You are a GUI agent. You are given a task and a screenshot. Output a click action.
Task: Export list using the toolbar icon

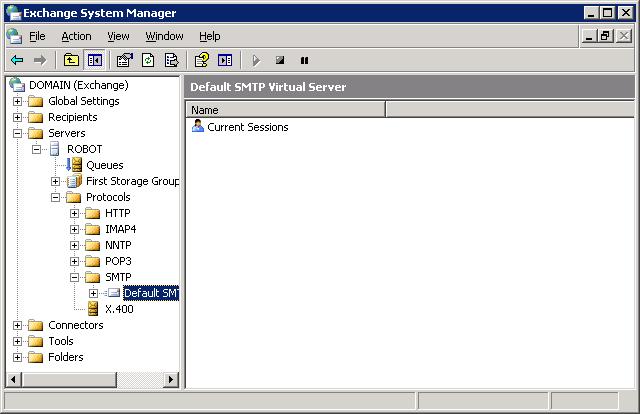coord(171,60)
